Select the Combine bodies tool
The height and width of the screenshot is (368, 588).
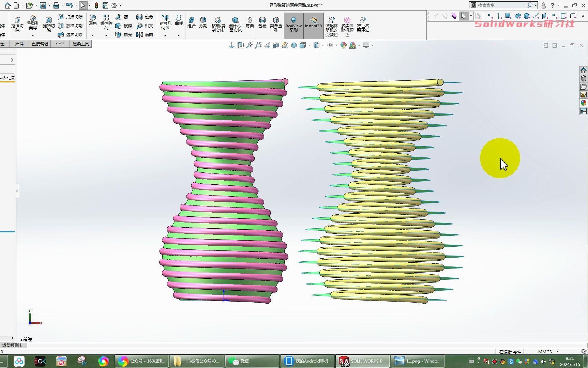(192, 22)
